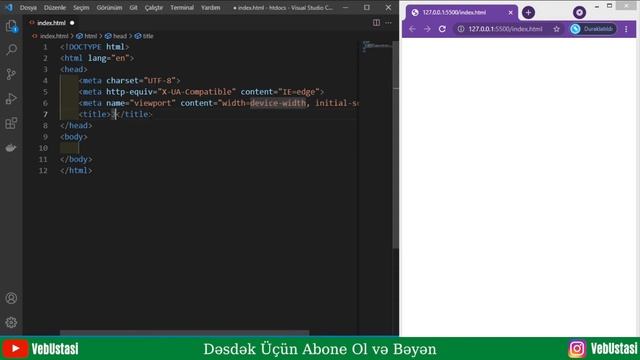Open the Dosya menu
The height and width of the screenshot is (360, 640).
28,7
